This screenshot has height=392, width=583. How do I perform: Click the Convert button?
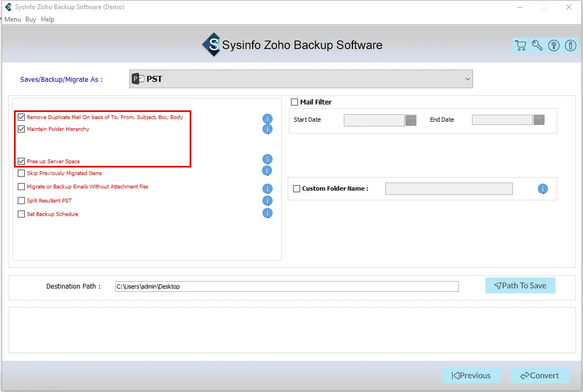[x=539, y=375]
